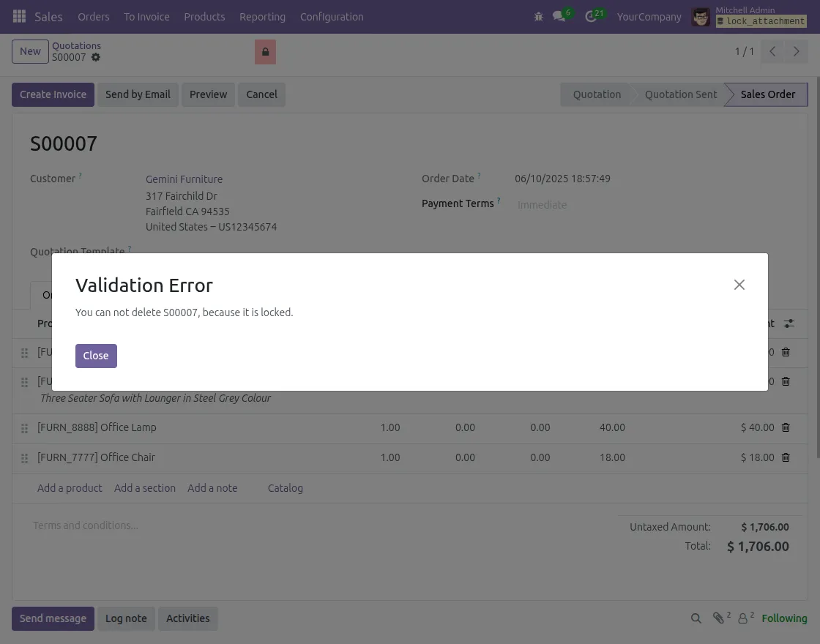Click the lock icon near the breadcrumb
Screen dimensions: 820x644
(265, 51)
